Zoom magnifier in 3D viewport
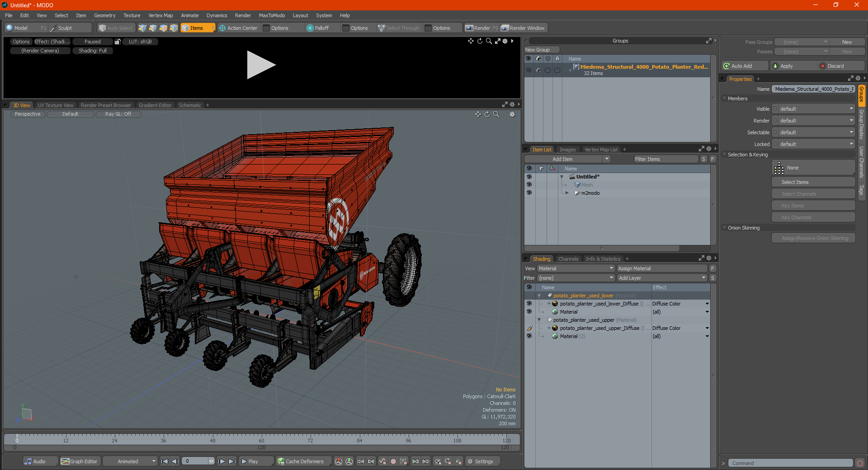 496,114
